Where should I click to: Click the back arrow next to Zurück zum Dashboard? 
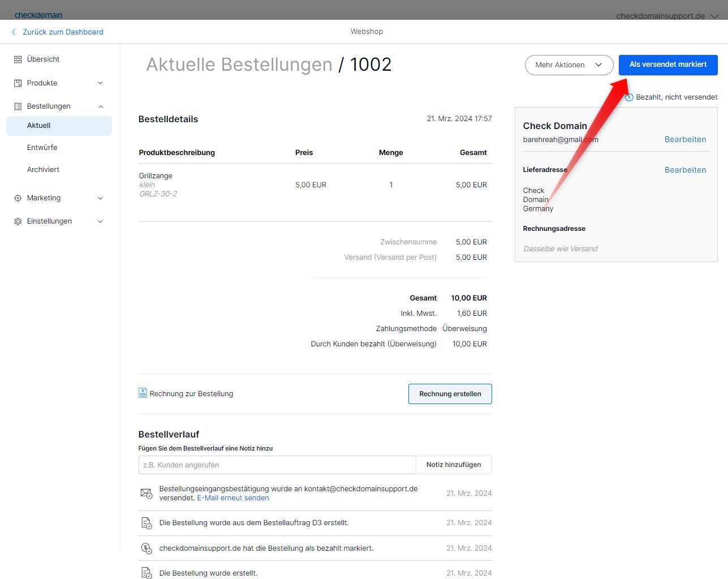tap(14, 32)
